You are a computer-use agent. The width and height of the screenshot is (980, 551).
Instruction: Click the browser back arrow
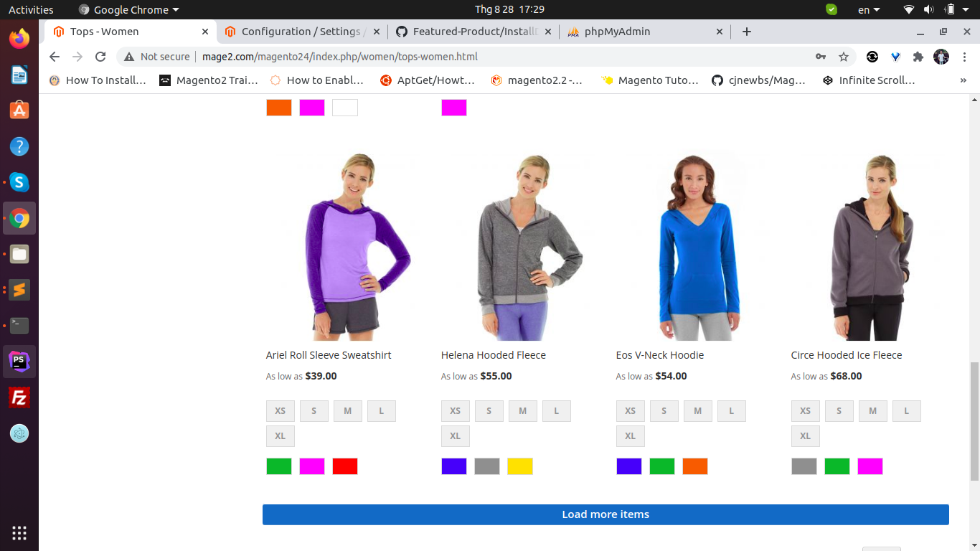point(55,57)
